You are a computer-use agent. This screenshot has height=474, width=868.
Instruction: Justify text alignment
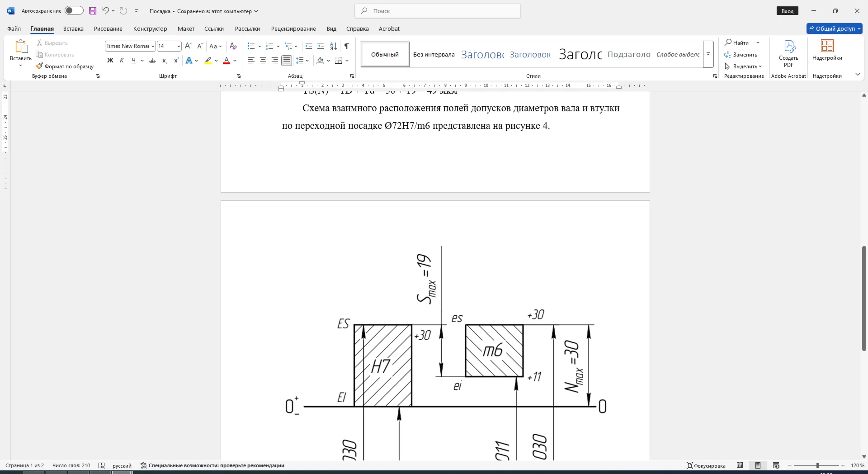coord(287,60)
